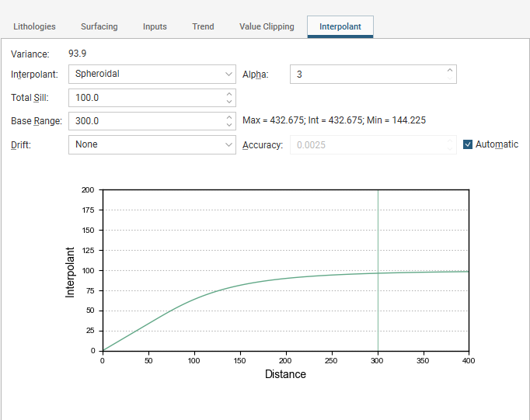Image resolution: width=530 pixels, height=420 pixels.
Task: Click into the Total Sill field
Action: [147, 98]
